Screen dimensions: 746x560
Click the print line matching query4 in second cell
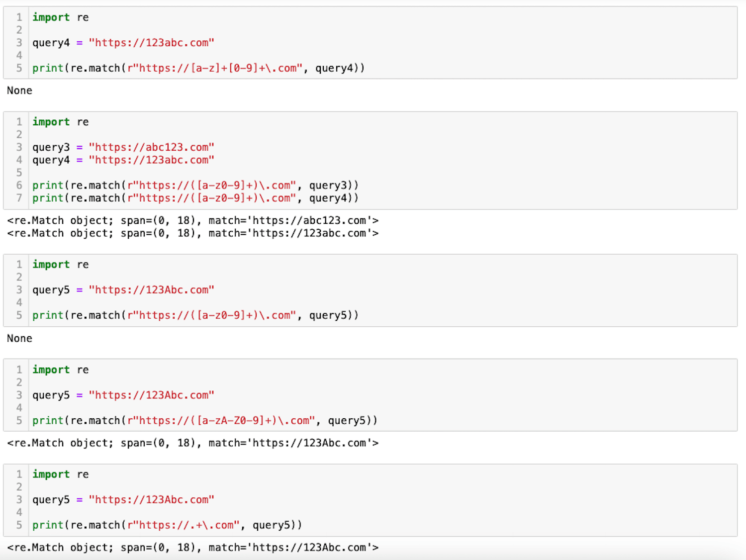195,198
